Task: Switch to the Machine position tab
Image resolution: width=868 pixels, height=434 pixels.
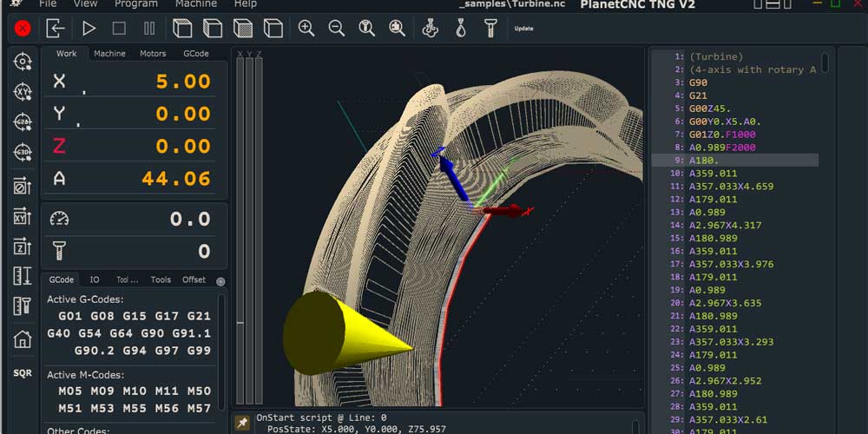Action: click(109, 54)
